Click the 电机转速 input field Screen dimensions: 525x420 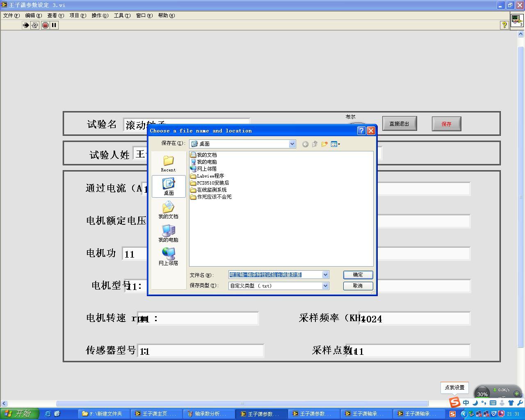pyautogui.click(x=198, y=318)
